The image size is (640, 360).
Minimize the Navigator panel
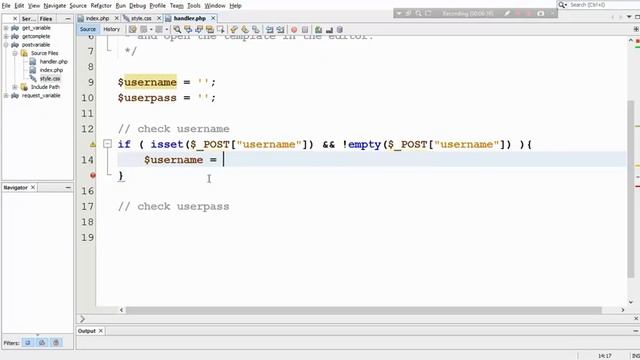tap(68, 187)
